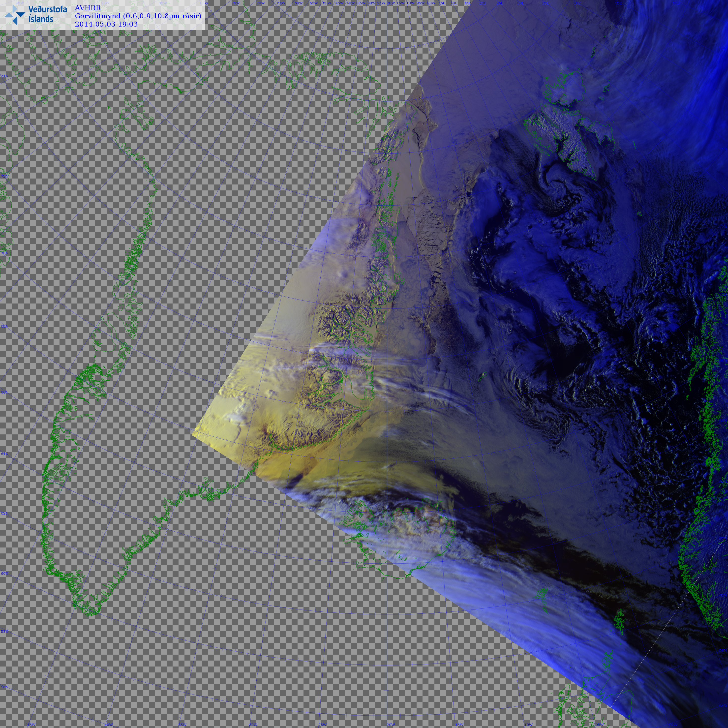The width and height of the screenshot is (728, 728).
Task: Click the 75W label at top edge
Action: point(236,3)
